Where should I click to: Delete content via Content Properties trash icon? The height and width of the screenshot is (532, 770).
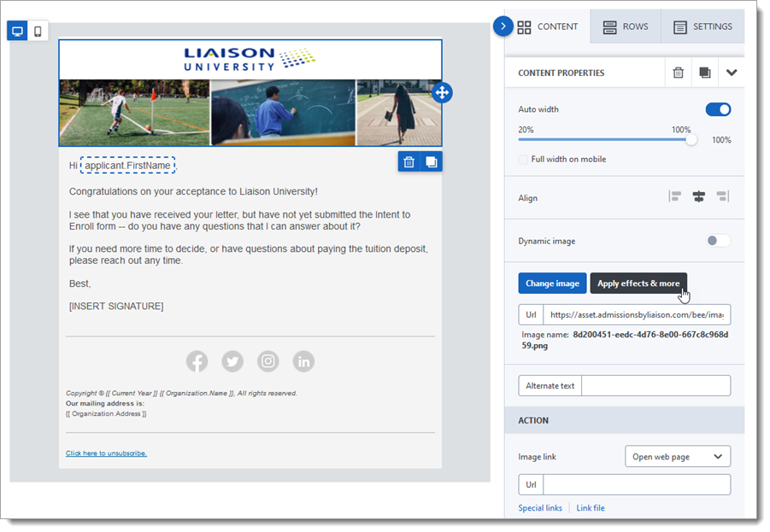click(679, 73)
